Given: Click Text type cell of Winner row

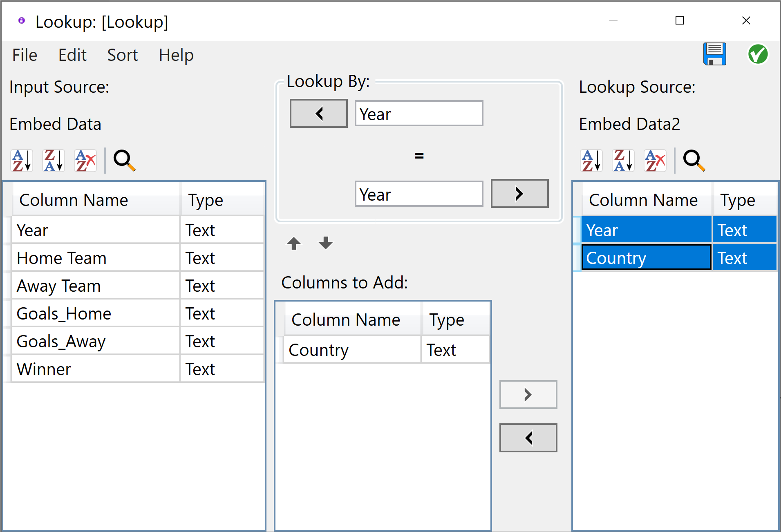Looking at the screenshot, I should tap(222, 369).
